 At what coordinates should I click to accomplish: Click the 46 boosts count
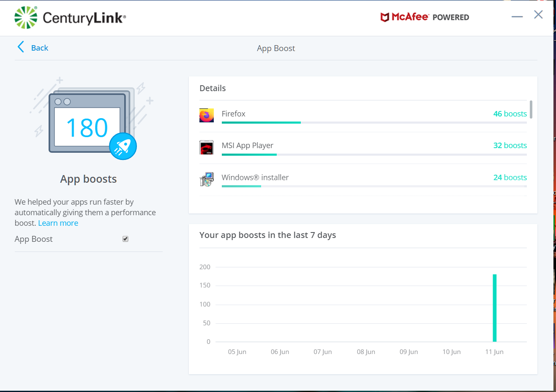tap(510, 114)
